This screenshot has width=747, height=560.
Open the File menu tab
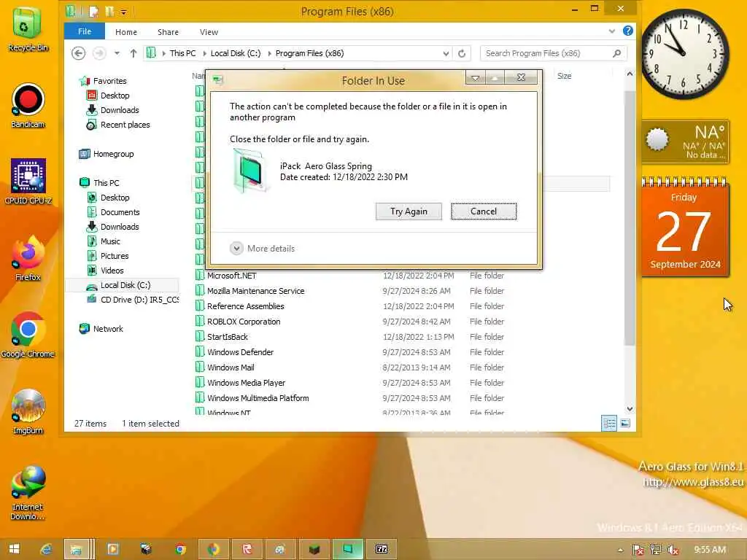pyautogui.click(x=85, y=31)
